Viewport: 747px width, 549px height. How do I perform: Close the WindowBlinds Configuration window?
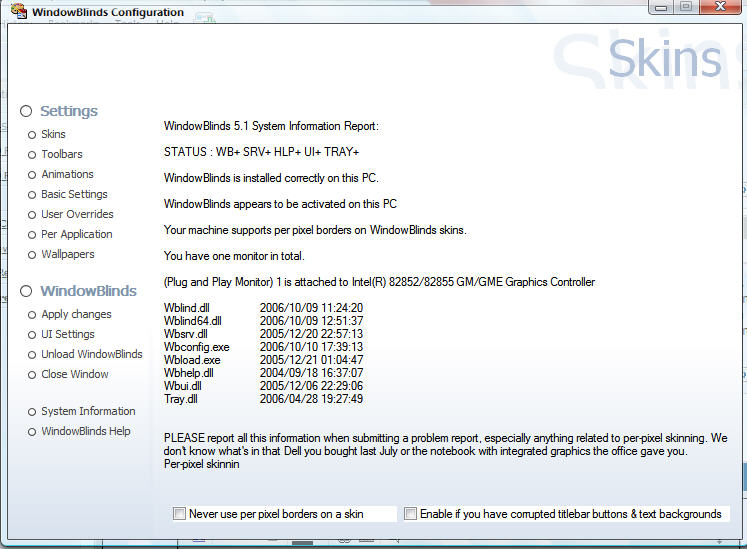(x=720, y=7)
